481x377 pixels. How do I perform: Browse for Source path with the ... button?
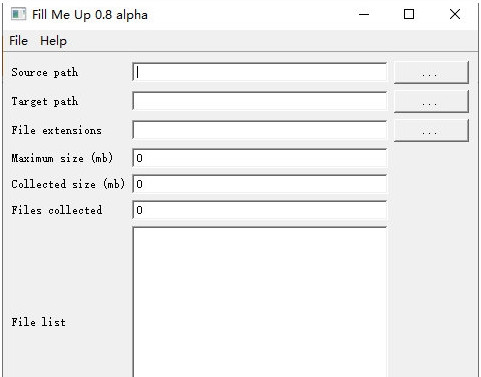point(431,72)
